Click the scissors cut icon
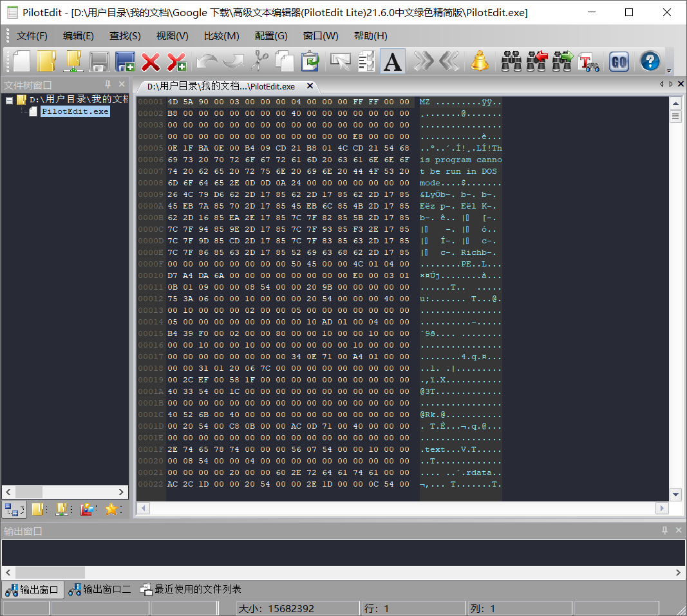The height and width of the screenshot is (616, 687). coord(259,61)
